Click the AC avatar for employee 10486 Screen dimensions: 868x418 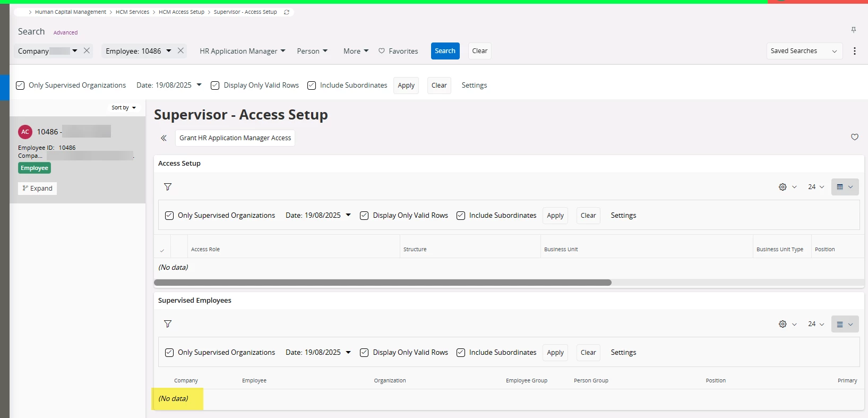[25, 132]
